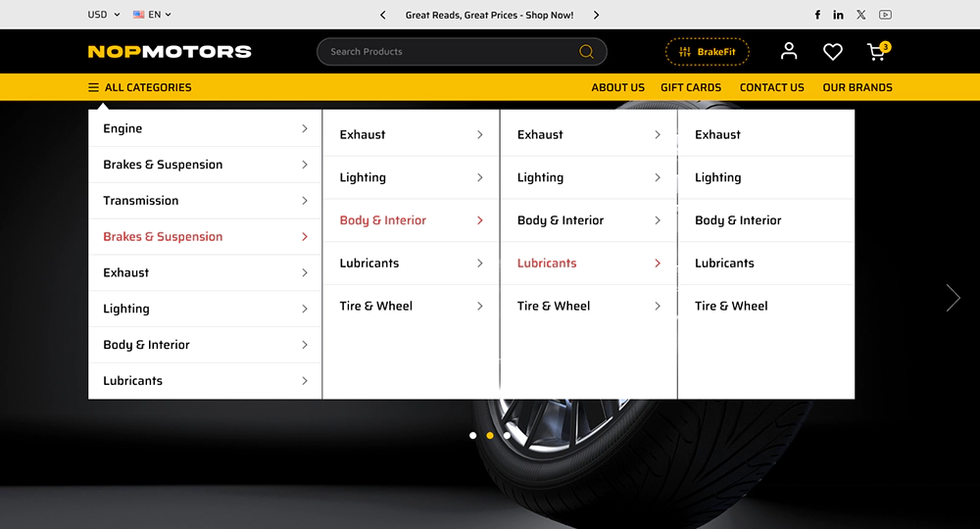Open the Facebook social icon
Screen dimensions: 980x529
tap(817, 15)
